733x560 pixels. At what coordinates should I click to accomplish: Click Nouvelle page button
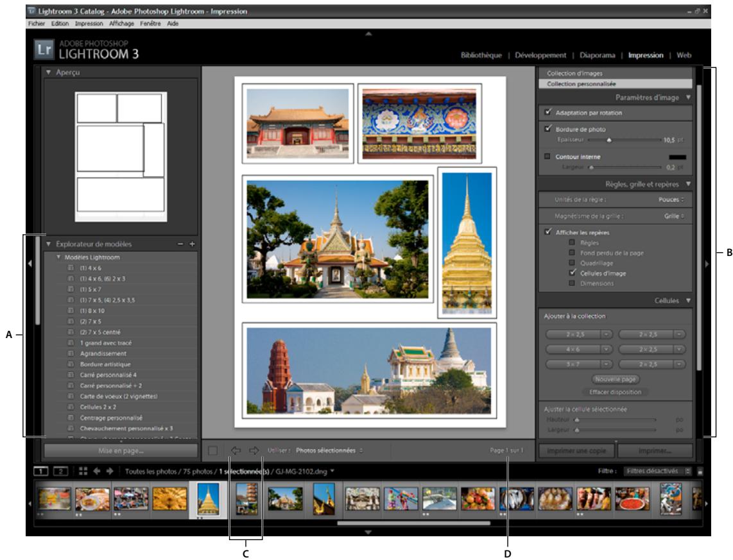pos(615,379)
